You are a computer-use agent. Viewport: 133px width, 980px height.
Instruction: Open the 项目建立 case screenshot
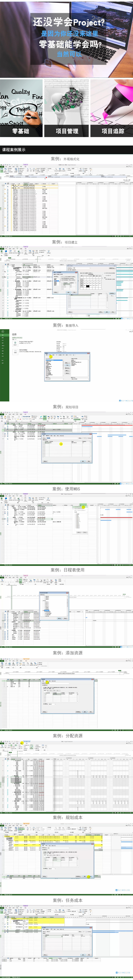pos(66,283)
